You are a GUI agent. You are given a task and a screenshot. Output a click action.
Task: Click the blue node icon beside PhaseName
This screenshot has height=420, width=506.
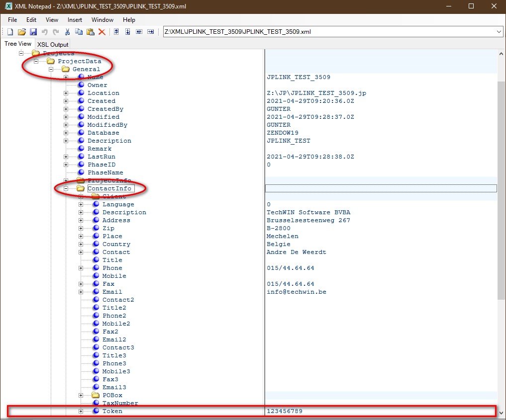(81, 172)
